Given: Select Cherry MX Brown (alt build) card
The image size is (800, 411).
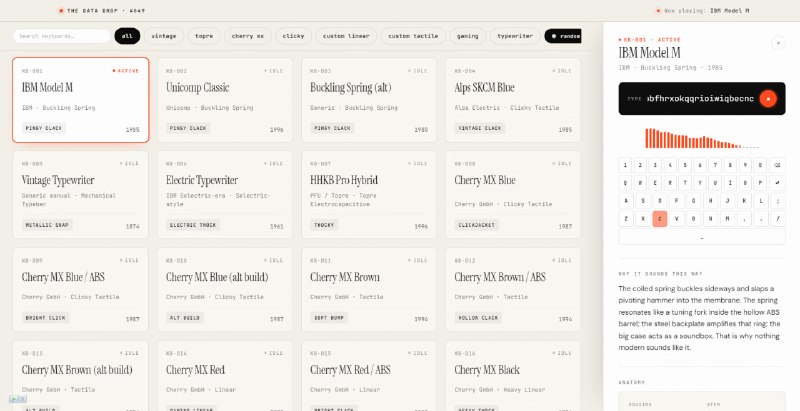Looking at the screenshot, I should 81,376.
